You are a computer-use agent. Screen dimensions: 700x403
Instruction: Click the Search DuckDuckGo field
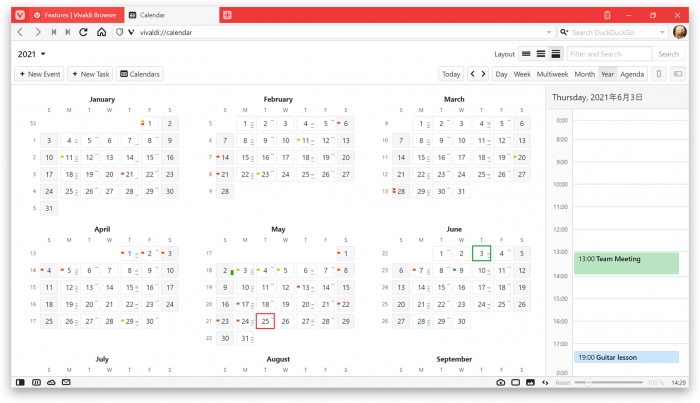point(614,32)
